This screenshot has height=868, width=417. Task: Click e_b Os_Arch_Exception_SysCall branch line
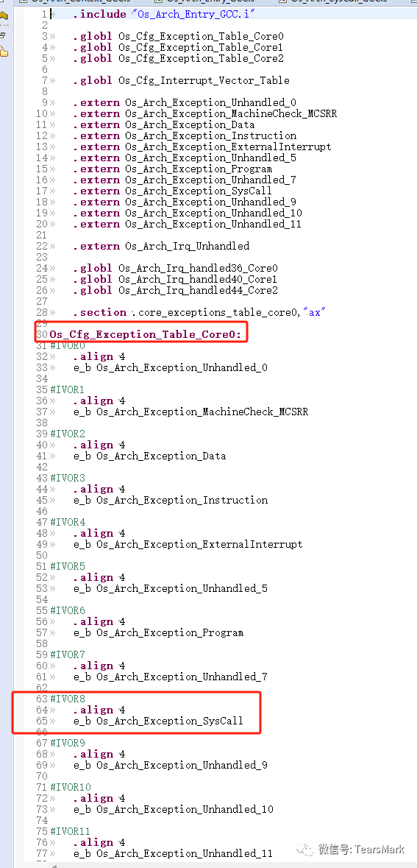159,721
